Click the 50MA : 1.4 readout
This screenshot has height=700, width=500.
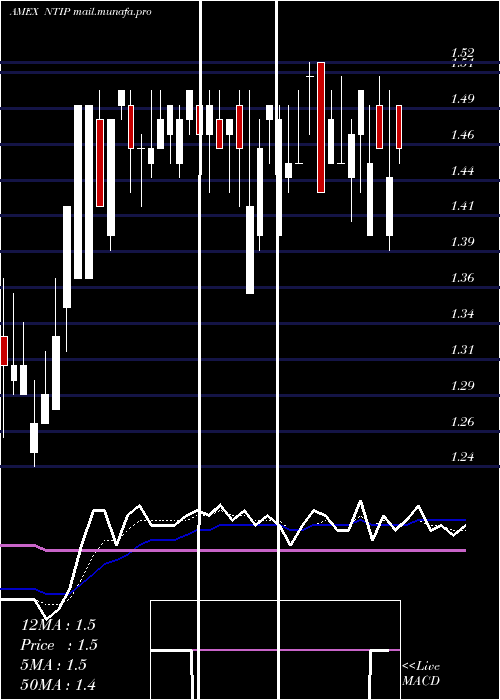tap(58, 685)
